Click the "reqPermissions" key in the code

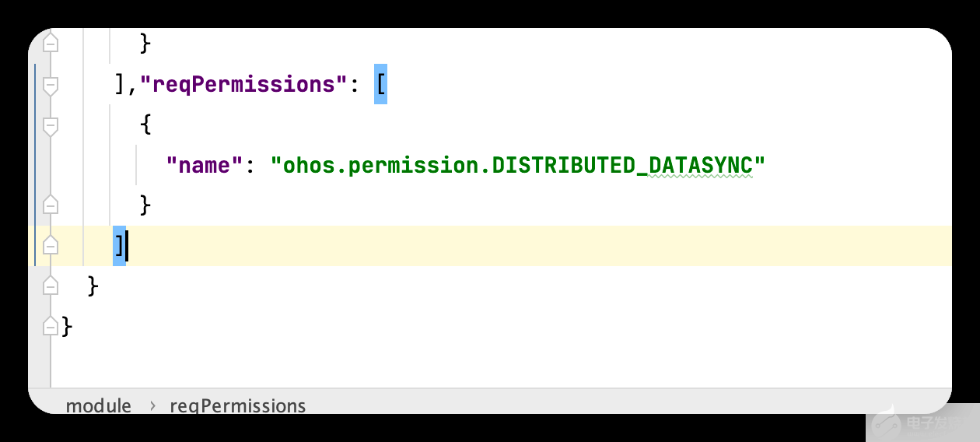point(243,85)
